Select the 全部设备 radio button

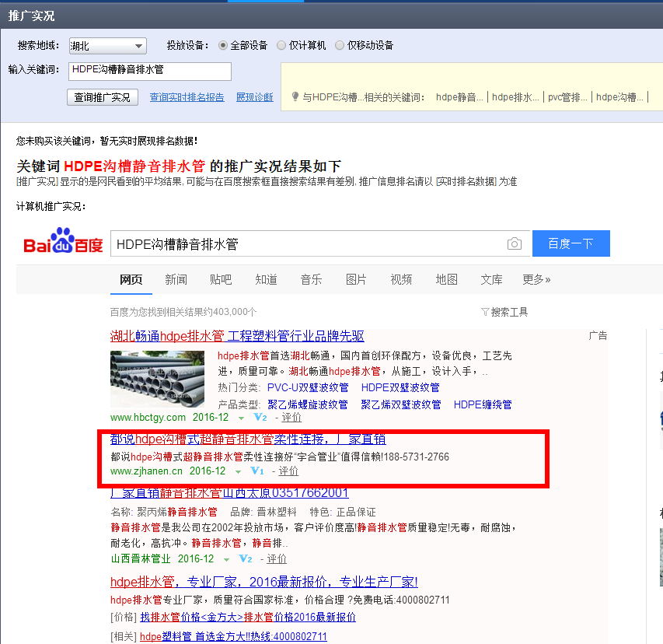point(223,45)
